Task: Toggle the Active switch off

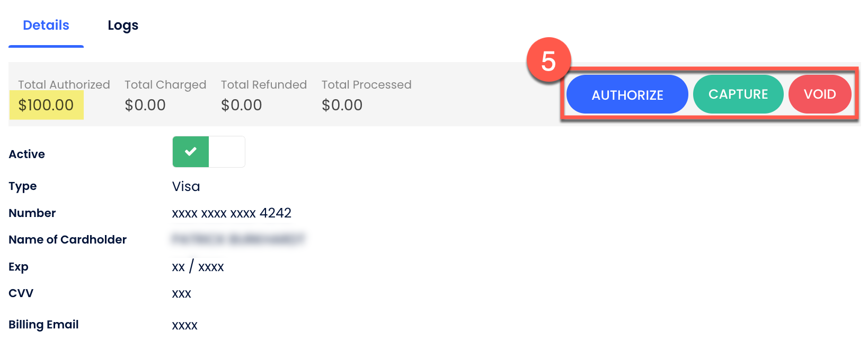Action: pos(209,152)
